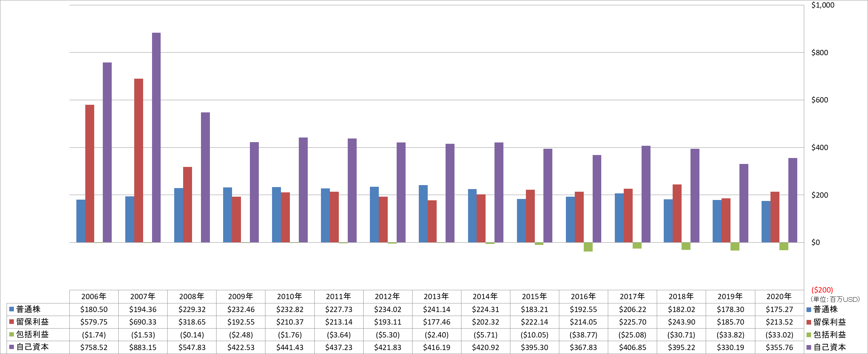Click the purple 自己資本 bar for 2020
The height and width of the screenshot is (354, 868).
coord(793,200)
